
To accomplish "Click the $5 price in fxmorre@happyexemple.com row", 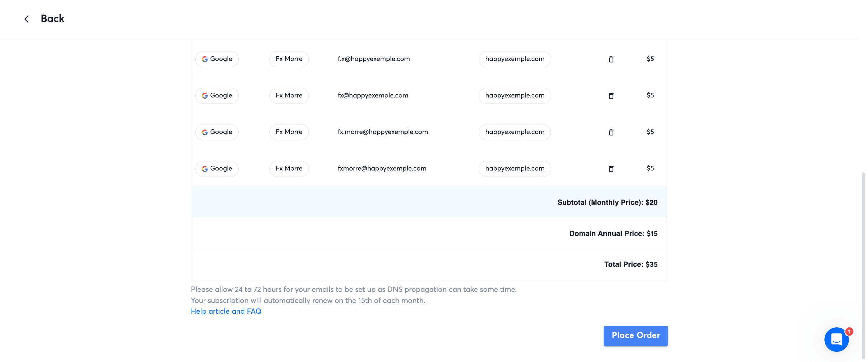I will click(x=650, y=168).
